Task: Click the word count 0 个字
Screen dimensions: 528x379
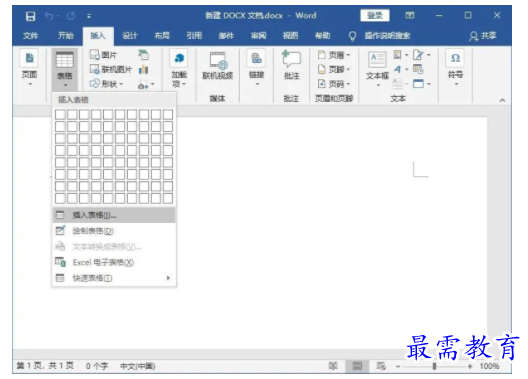Action: click(97, 366)
